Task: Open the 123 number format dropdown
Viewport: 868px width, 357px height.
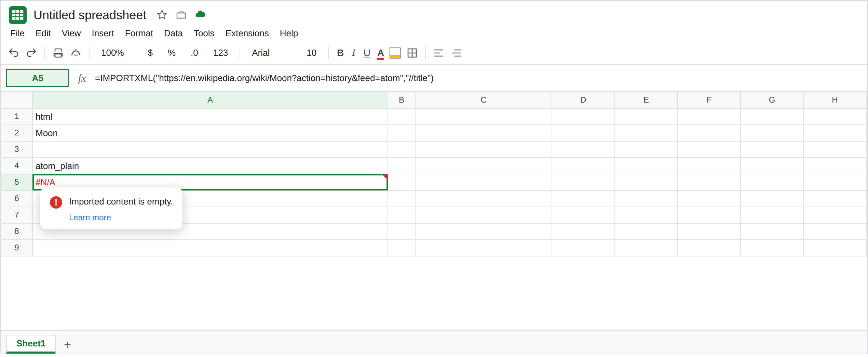Action: point(220,53)
